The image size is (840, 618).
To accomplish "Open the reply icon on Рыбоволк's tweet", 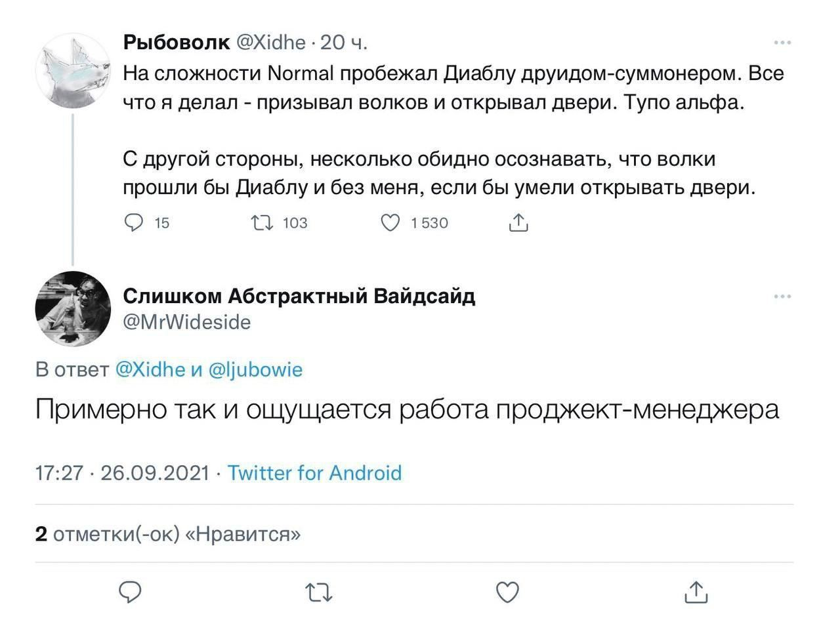I will point(133,222).
